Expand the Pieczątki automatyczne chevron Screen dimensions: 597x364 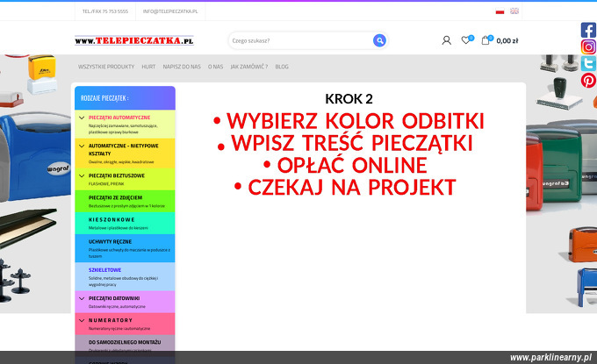(x=82, y=118)
